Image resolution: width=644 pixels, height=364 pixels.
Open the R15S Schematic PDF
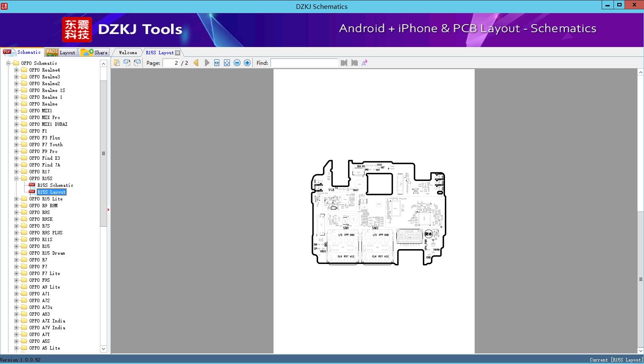[55, 185]
